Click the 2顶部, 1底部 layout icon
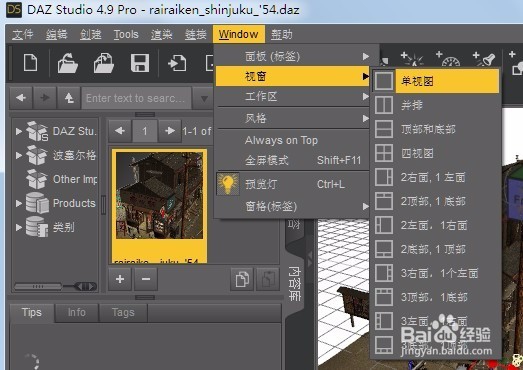The image size is (523, 370). point(384,201)
